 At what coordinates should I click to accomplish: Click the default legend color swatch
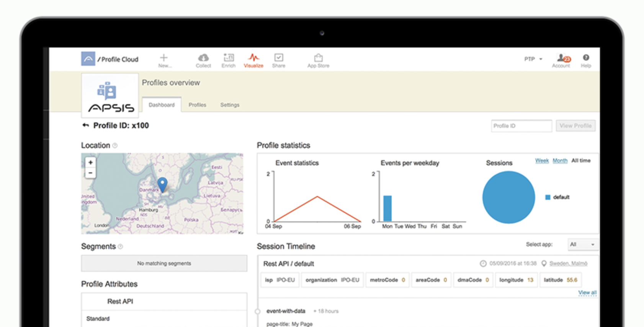pyautogui.click(x=548, y=197)
